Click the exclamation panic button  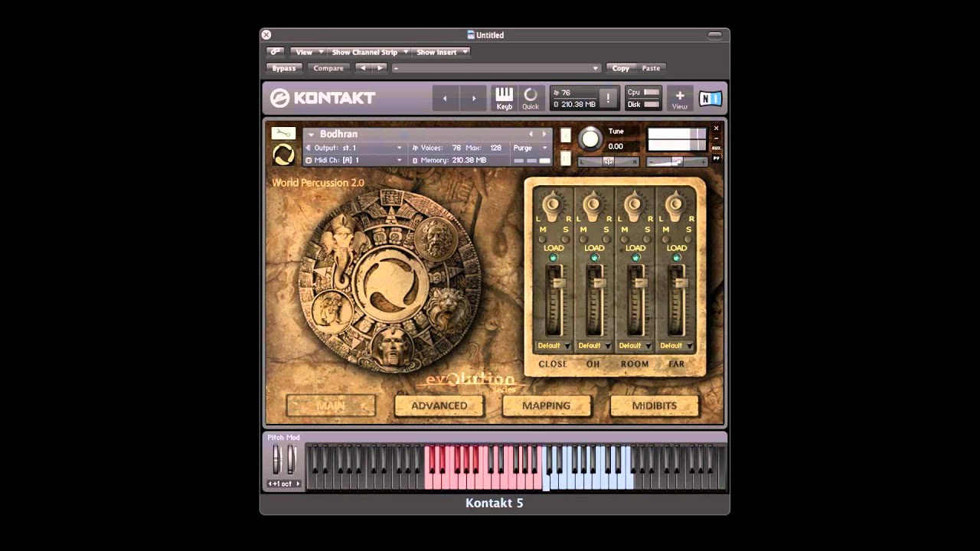(609, 98)
